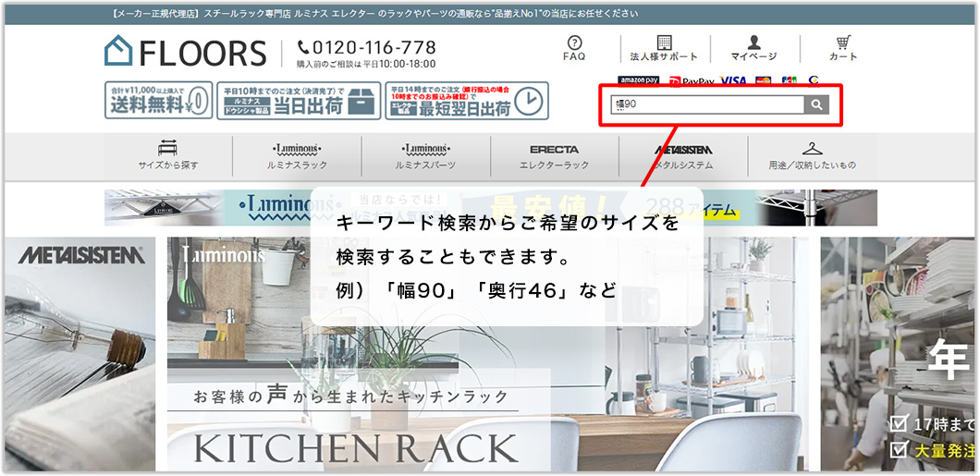Click the FLOORS house logo
980x476 pixels.
click(x=186, y=51)
